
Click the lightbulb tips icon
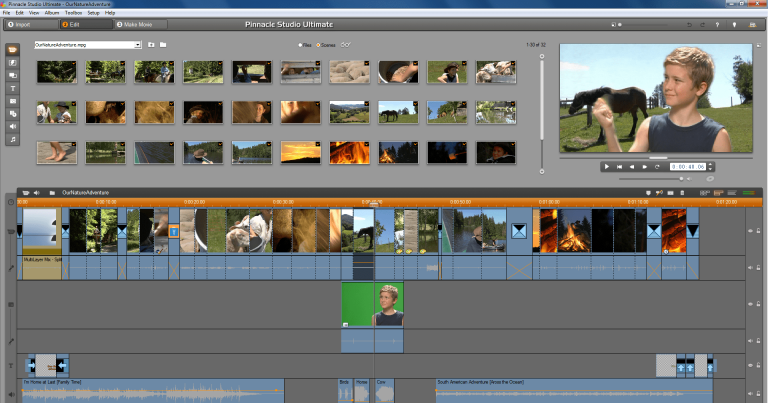[734, 24]
